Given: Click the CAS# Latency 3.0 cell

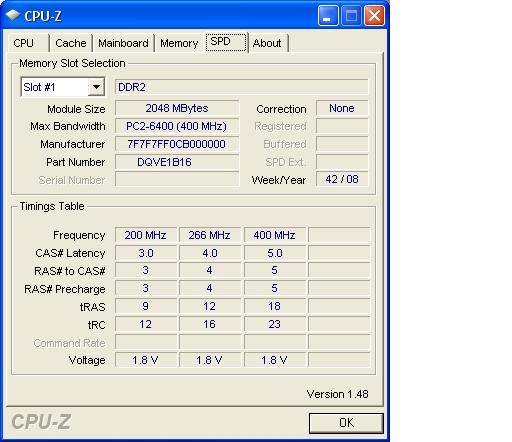Looking at the screenshot, I should 146,253.
